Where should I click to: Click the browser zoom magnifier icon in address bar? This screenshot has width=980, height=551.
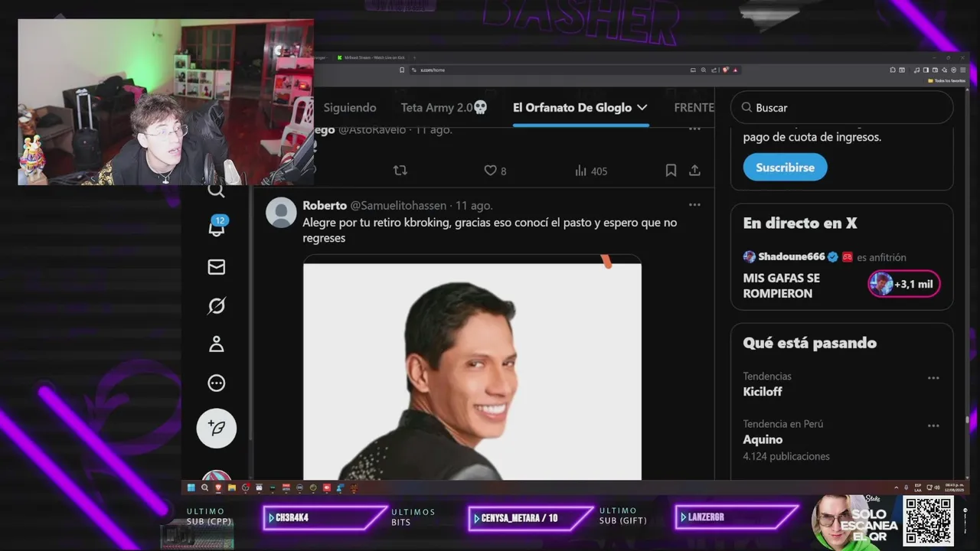pyautogui.click(x=704, y=70)
